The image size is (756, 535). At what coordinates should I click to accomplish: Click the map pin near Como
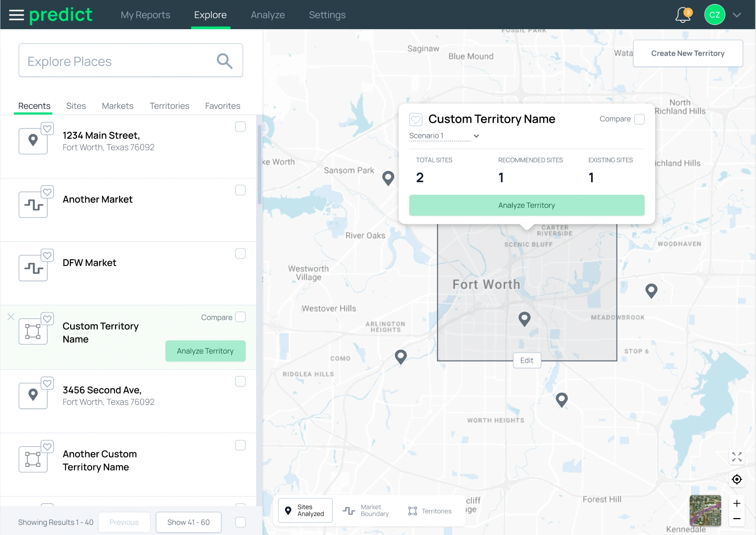pos(401,357)
